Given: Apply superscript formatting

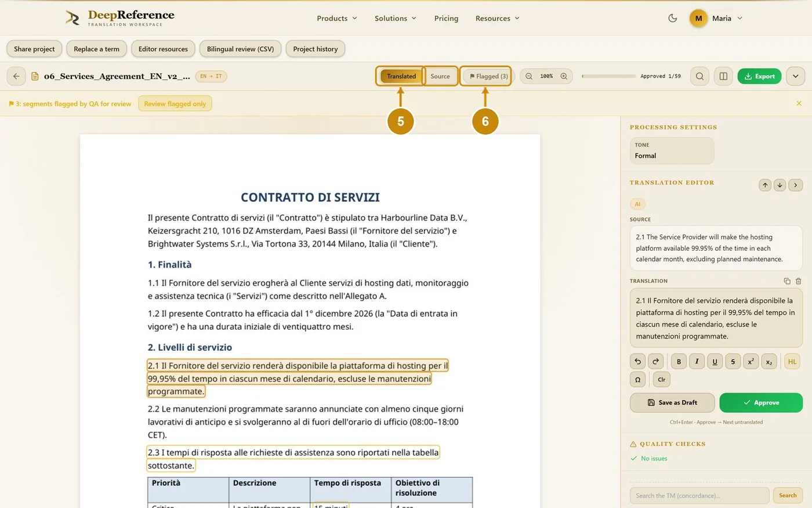Looking at the screenshot, I should tap(751, 362).
